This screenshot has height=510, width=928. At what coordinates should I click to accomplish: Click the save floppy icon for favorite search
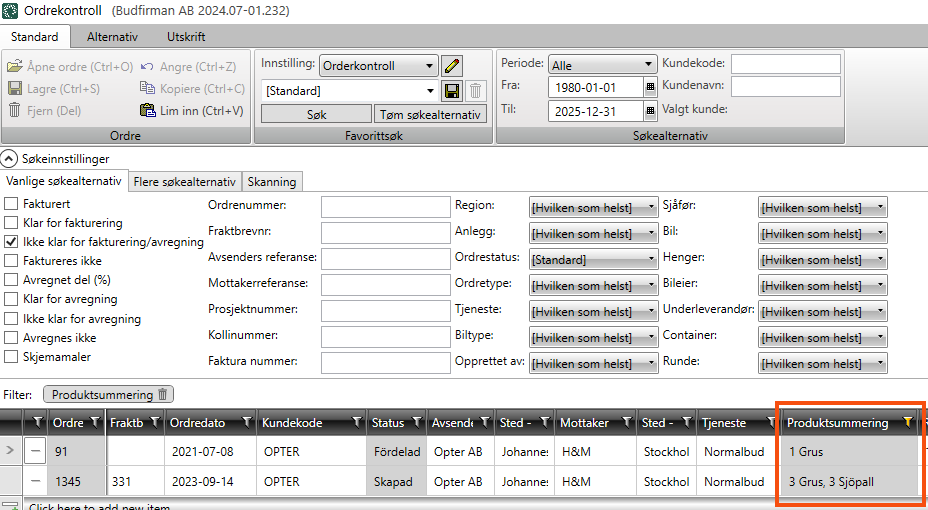(x=452, y=90)
